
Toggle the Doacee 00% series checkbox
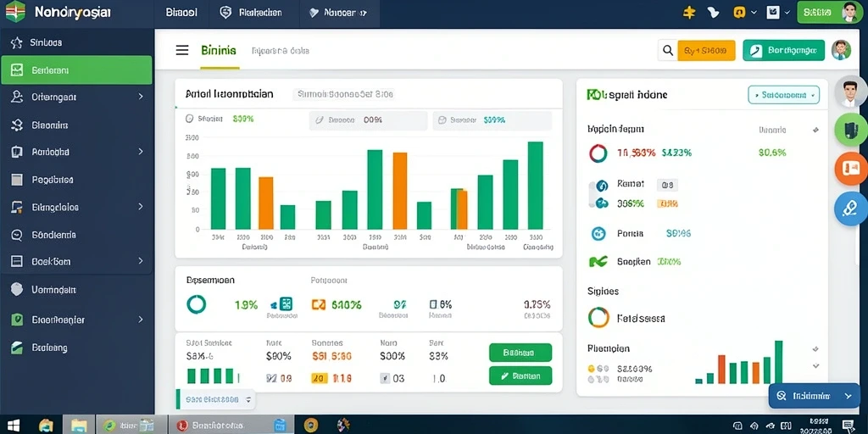(x=319, y=120)
